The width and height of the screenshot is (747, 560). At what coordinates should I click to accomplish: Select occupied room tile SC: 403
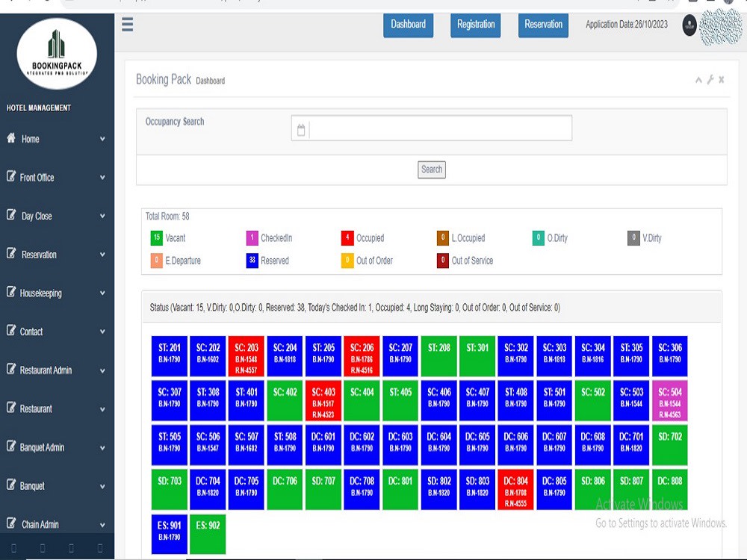pyautogui.click(x=323, y=400)
